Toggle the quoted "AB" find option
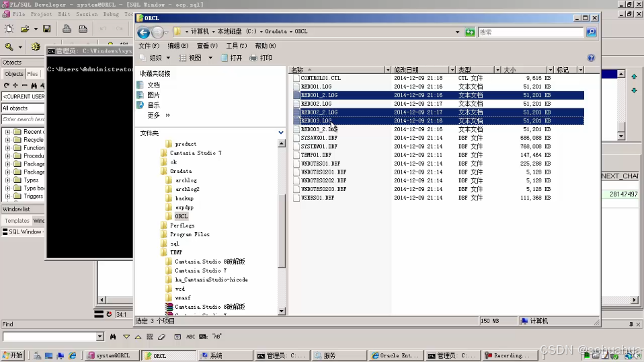This screenshot has height=362, width=644. point(217,336)
